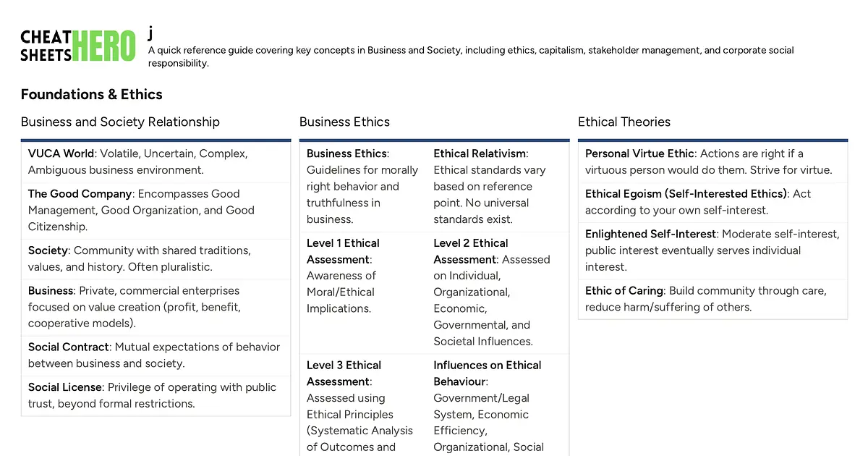Click the cheat sheet title 'j'
This screenshot has height=456, width=868.
point(150,33)
